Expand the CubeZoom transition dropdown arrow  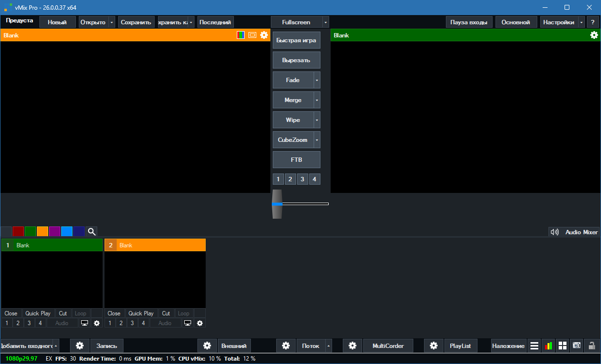(317, 140)
